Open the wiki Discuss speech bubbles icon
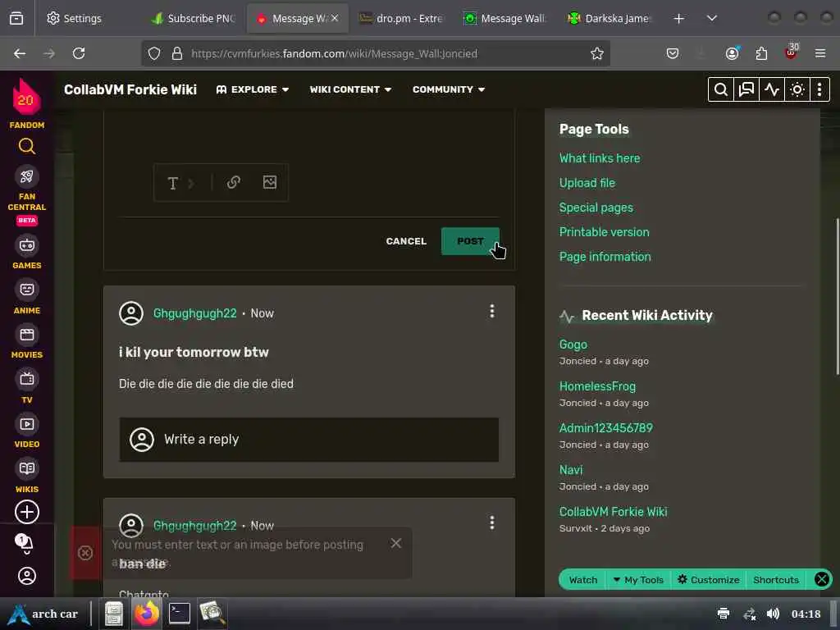Screen dimensions: 840x630 coord(746,89)
